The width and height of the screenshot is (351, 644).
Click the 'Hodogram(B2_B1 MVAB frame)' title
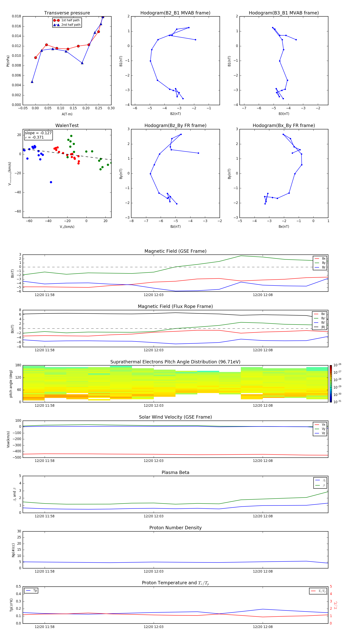[x=175, y=13]
